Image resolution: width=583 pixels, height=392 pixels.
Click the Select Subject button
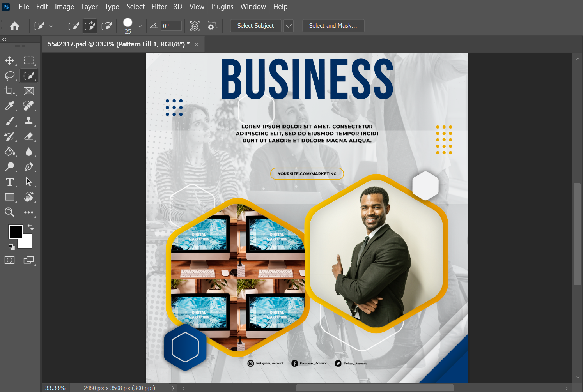coord(255,26)
